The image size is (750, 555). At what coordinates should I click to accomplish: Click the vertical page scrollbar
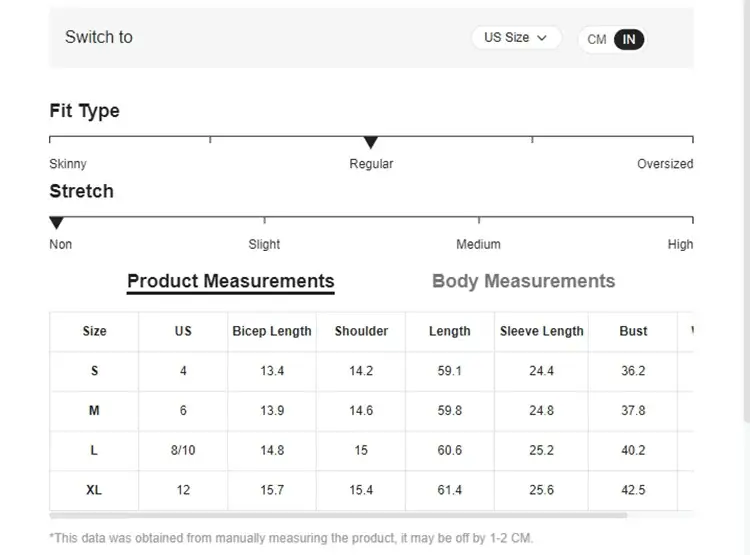[x=745, y=200]
